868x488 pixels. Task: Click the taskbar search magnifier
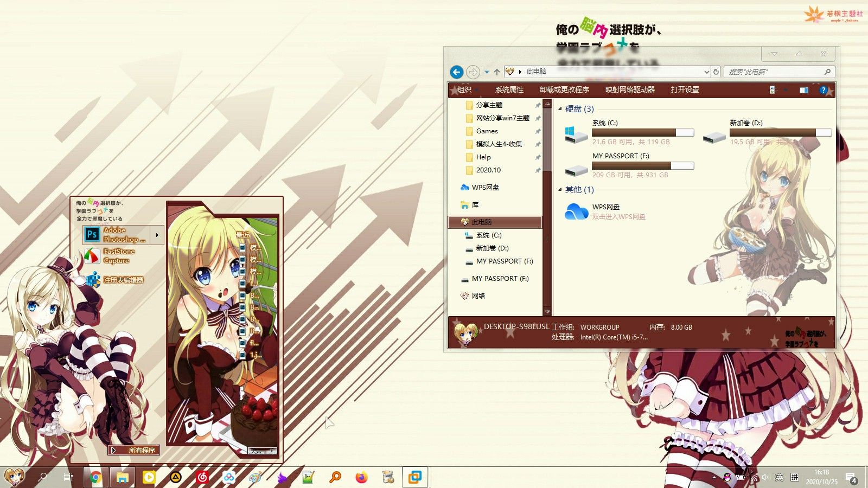[42, 477]
